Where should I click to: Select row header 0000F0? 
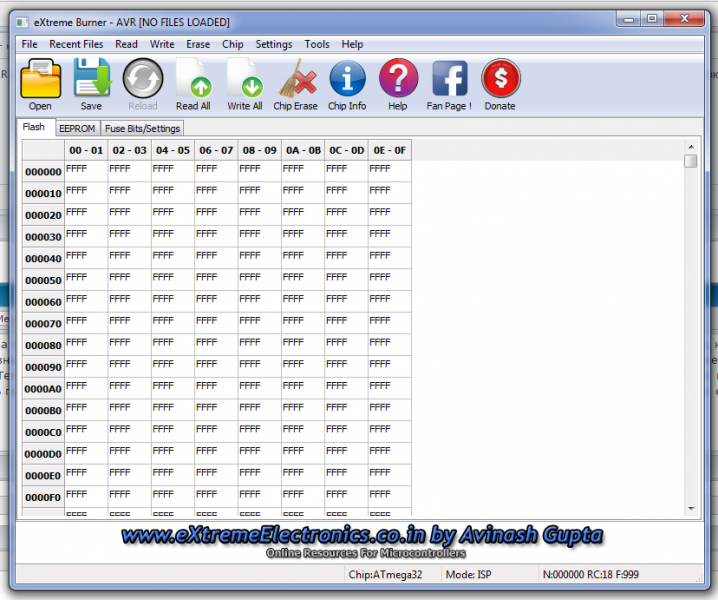44,497
